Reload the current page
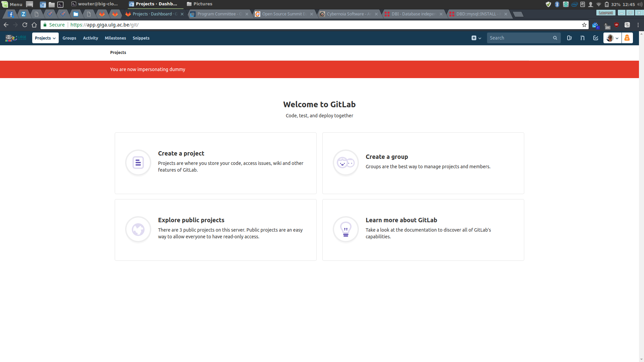This screenshot has height=362, width=644. coord(25,25)
